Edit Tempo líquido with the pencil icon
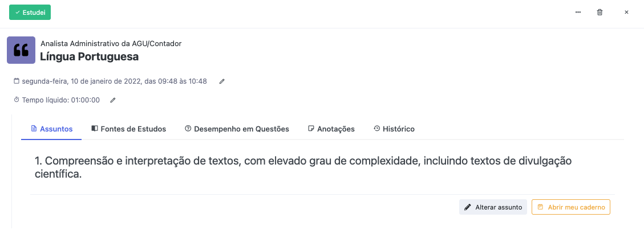This screenshot has height=234, width=644. tap(113, 100)
